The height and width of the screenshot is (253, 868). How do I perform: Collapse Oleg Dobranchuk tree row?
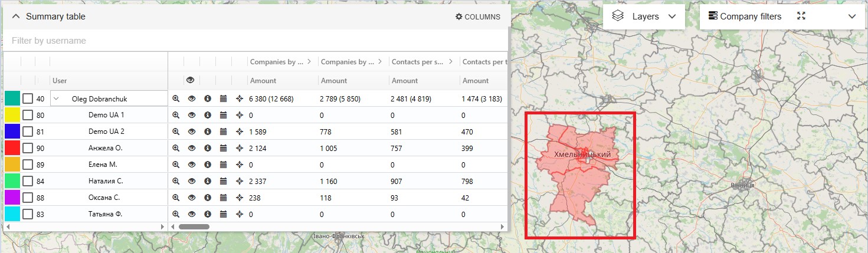(x=57, y=99)
